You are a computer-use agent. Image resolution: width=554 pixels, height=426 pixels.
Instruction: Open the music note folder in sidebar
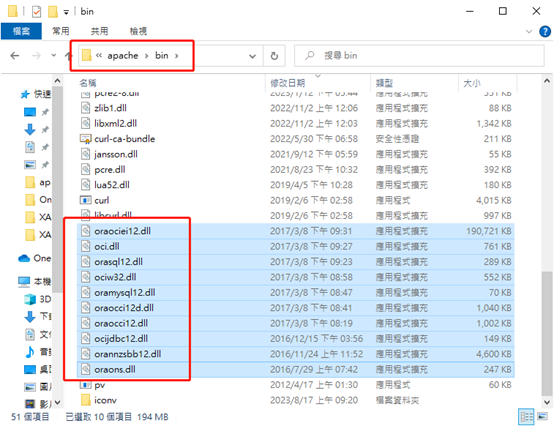click(30, 352)
